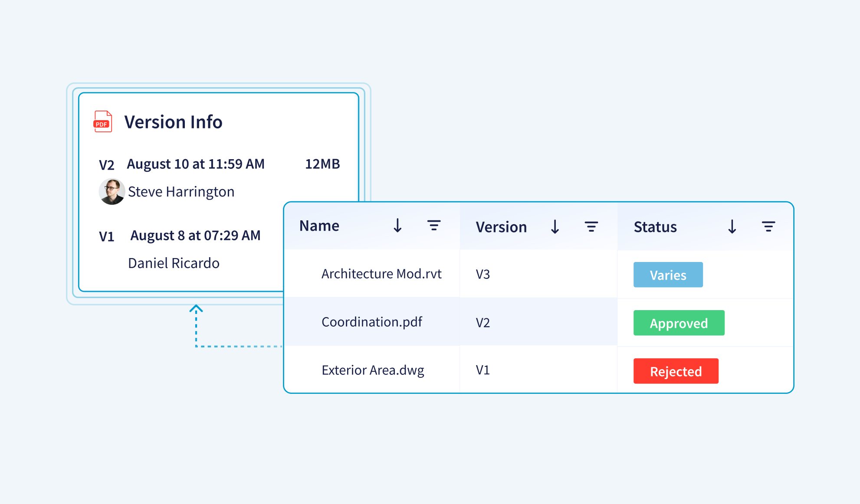This screenshot has width=860, height=504.
Task: Select the August 10 at 11:59 AM entry
Action: tap(196, 164)
